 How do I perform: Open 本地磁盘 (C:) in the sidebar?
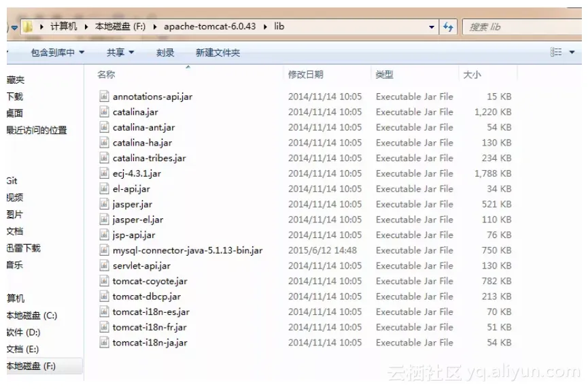tap(32, 316)
